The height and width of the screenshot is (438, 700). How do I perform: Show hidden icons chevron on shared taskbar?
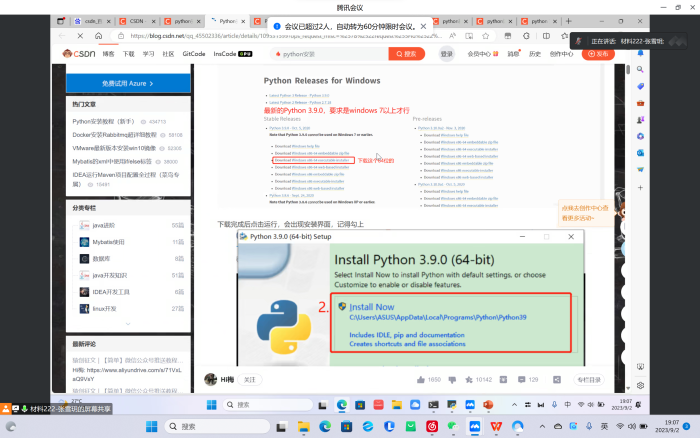514,405
